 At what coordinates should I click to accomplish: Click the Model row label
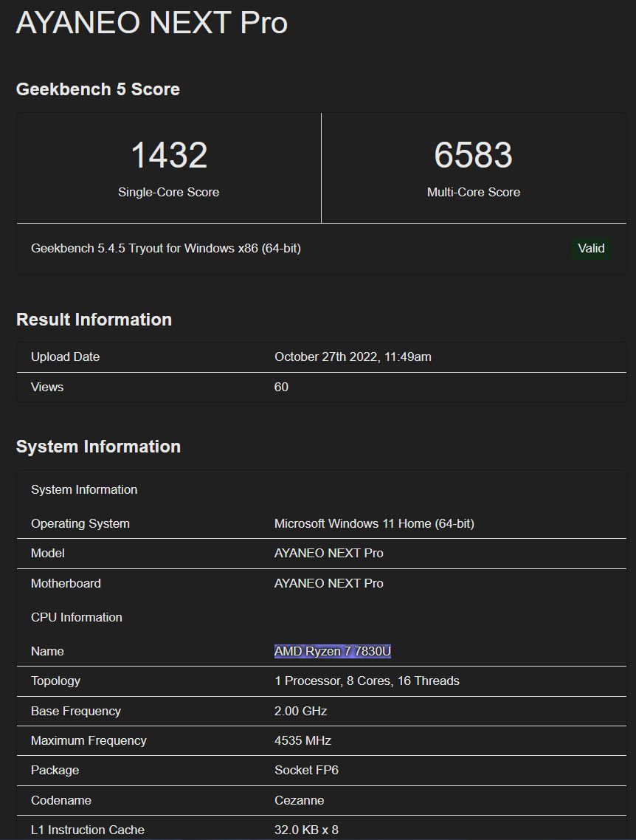[x=48, y=553]
